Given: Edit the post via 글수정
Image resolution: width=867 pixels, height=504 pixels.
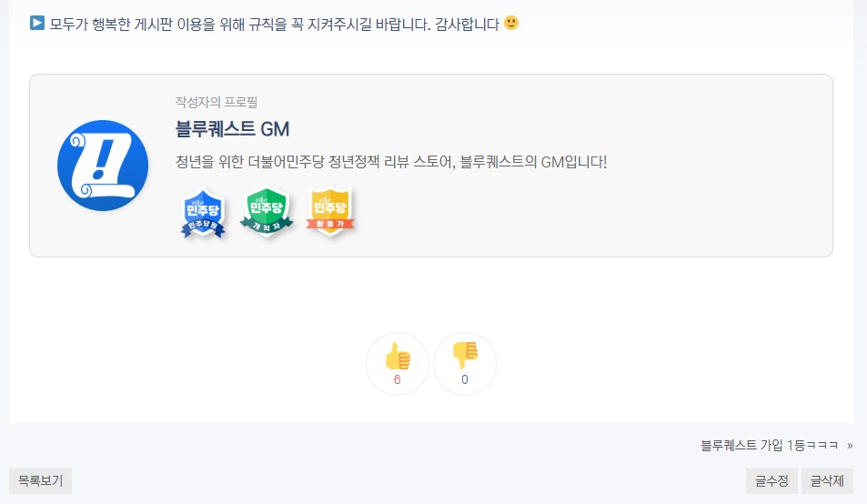Looking at the screenshot, I should pos(771,480).
